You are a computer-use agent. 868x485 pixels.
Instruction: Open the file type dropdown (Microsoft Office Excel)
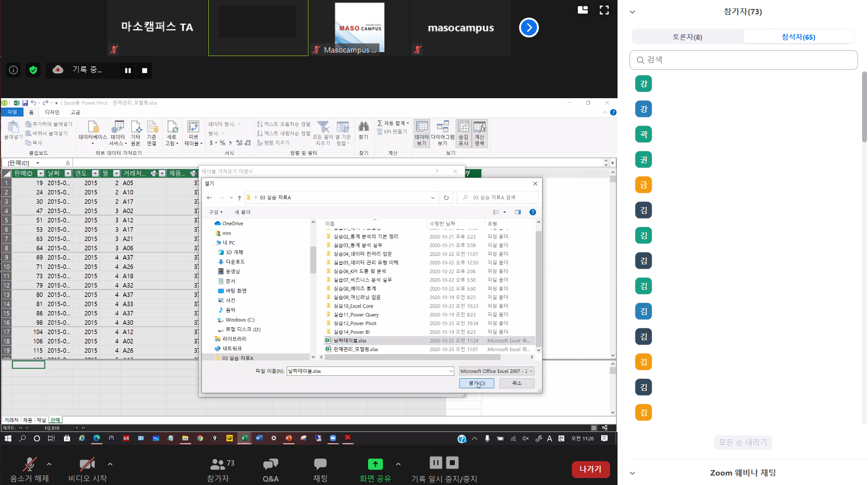[x=496, y=371]
